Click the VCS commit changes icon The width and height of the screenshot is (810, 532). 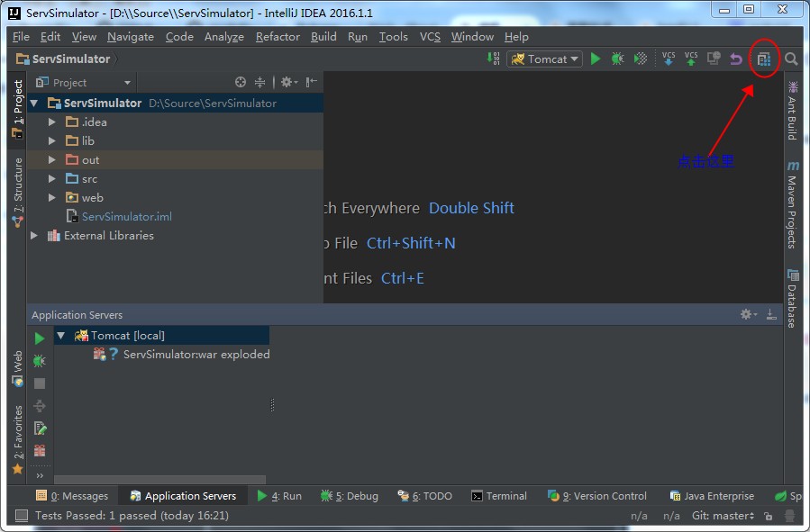[691, 59]
